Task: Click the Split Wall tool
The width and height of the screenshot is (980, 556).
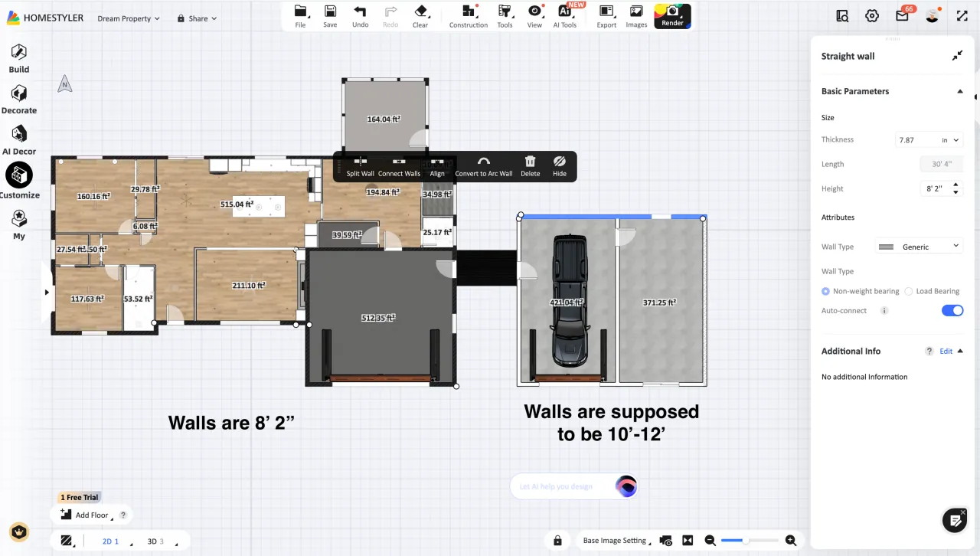Action: pyautogui.click(x=360, y=166)
